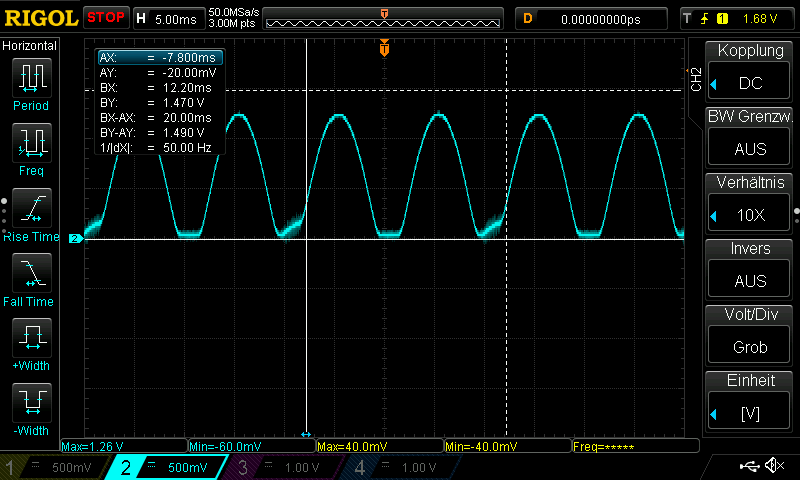Click the Horizontal menu title
The width and height of the screenshot is (800, 480).
[x=30, y=45]
